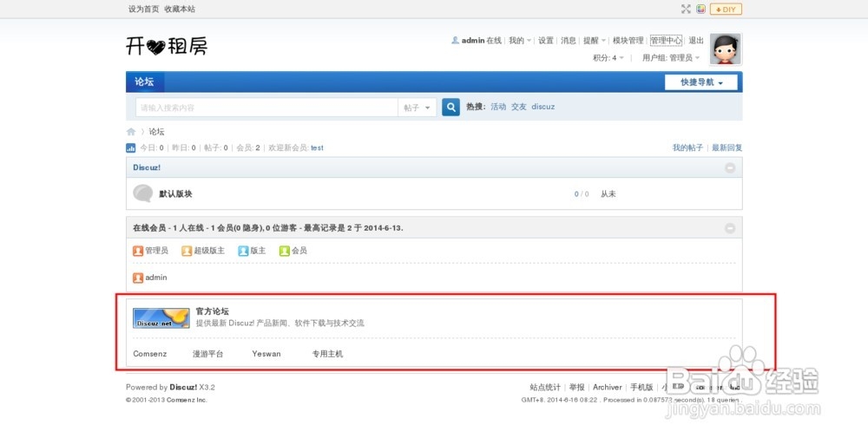The height and width of the screenshot is (438, 868).
Task: Click the admin name in the online list
Action: pos(156,278)
